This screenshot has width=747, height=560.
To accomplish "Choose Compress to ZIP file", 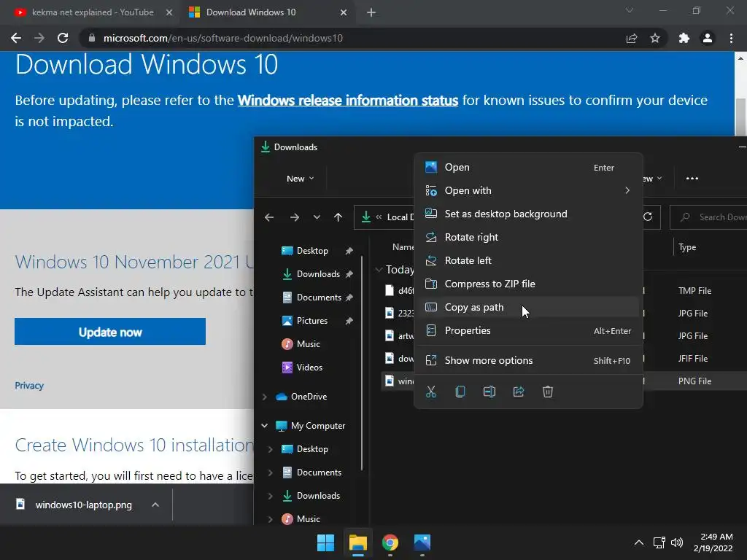I will pos(528,284).
